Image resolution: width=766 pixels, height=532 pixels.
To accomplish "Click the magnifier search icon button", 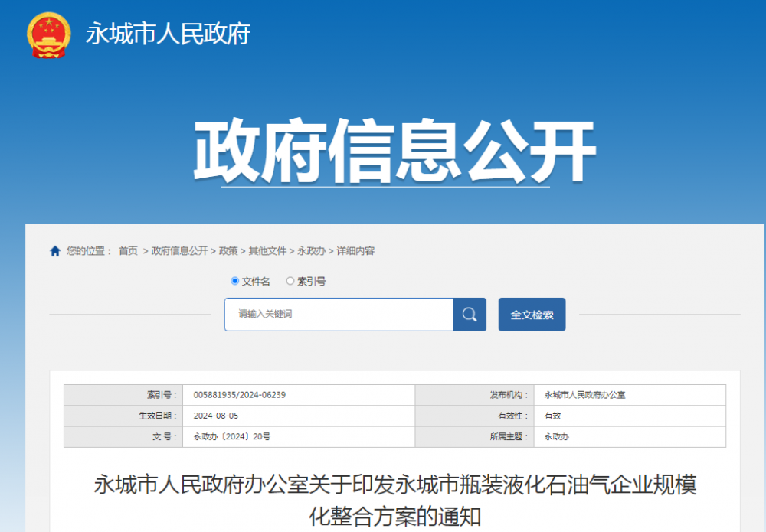I will pos(470,315).
